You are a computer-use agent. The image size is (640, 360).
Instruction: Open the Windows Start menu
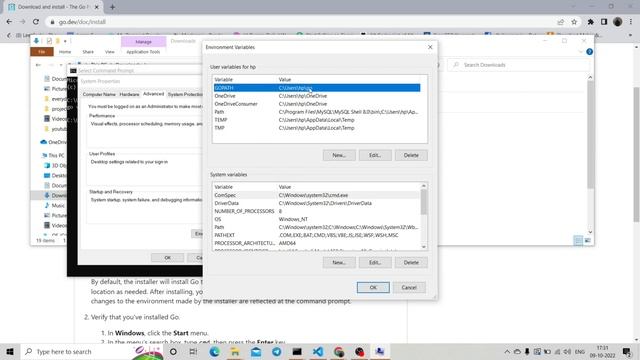(10, 351)
